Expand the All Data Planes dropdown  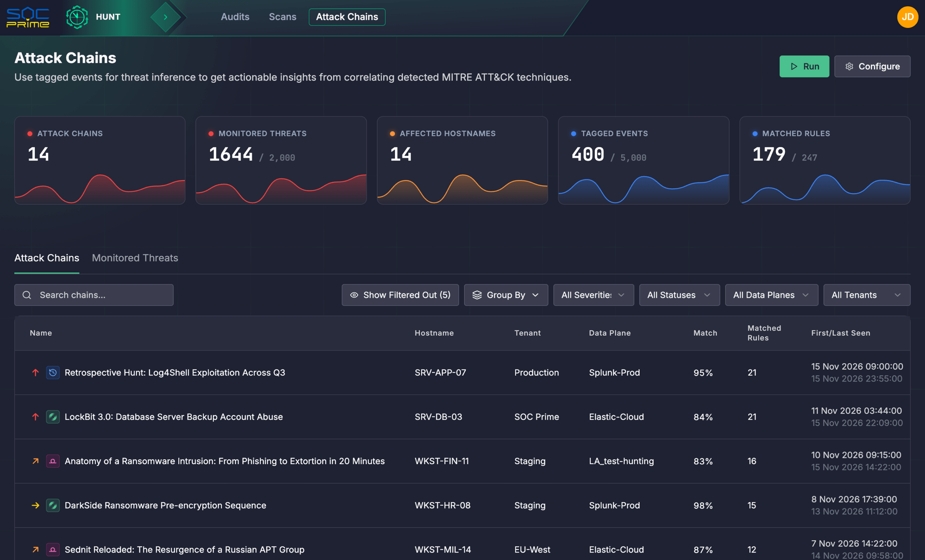(771, 295)
